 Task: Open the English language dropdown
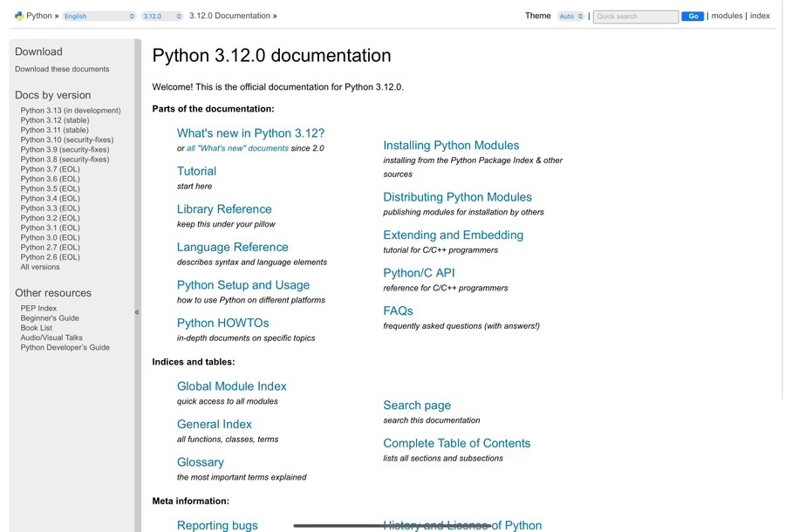click(x=99, y=16)
